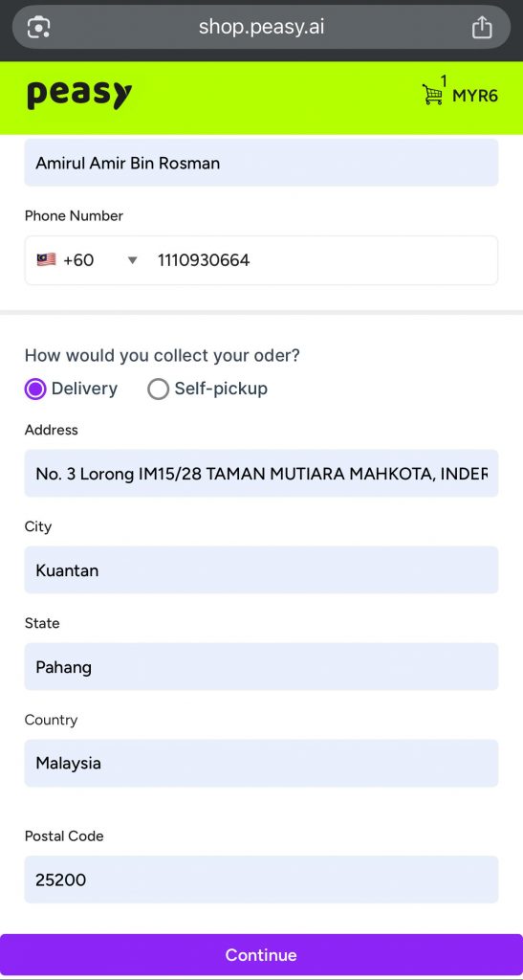Screen dimensions: 523x980
Task: Select the Delivery radio option
Action: click(x=35, y=389)
